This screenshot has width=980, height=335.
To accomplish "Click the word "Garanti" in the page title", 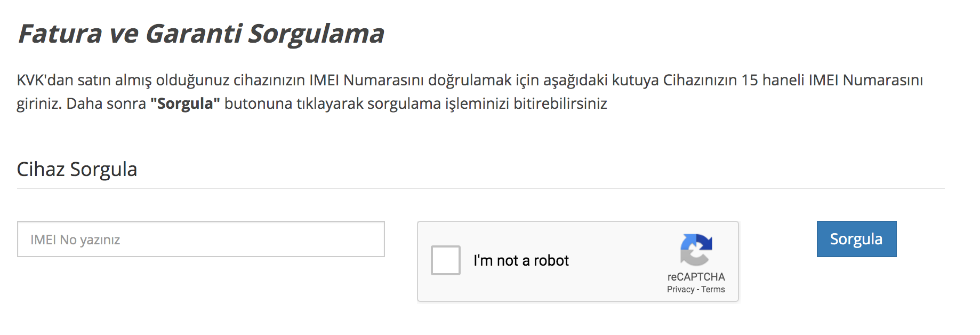I will pyautogui.click(x=194, y=34).
